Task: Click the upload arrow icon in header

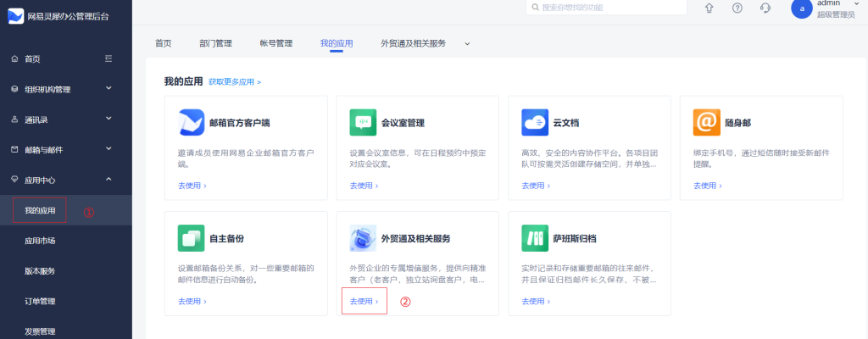Action: pos(709,8)
